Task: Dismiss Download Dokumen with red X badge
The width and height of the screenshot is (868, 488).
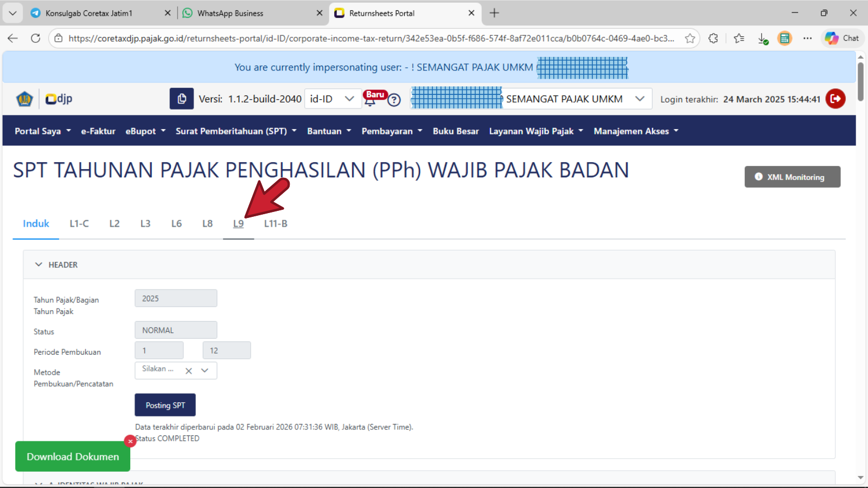Action: click(130, 441)
